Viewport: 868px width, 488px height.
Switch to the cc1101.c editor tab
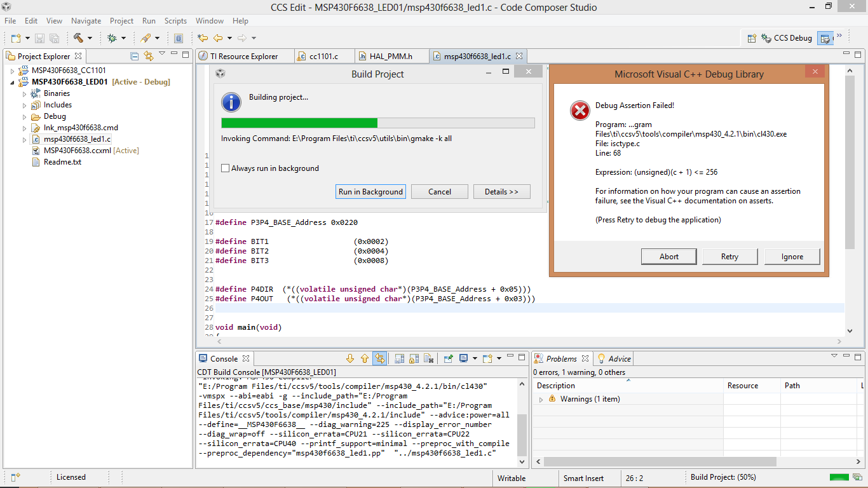coord(323,56)
